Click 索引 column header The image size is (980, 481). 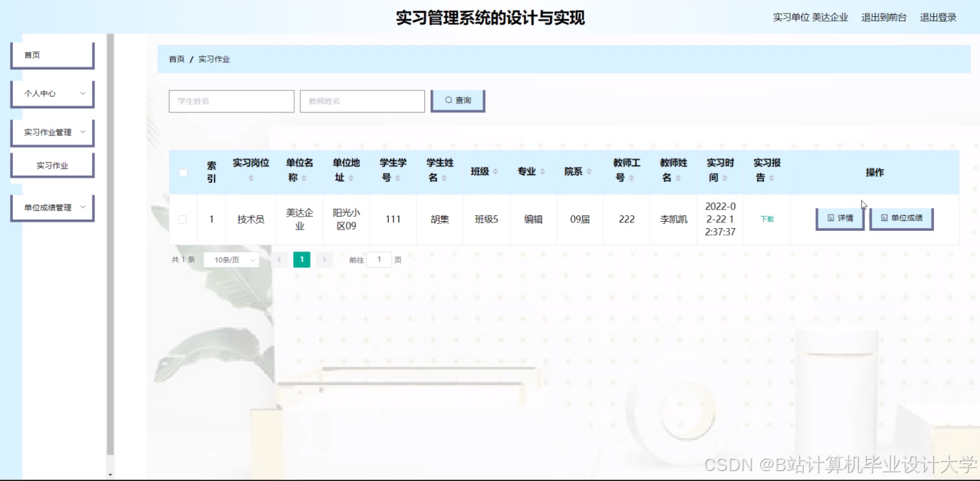[x=211, y=172]
